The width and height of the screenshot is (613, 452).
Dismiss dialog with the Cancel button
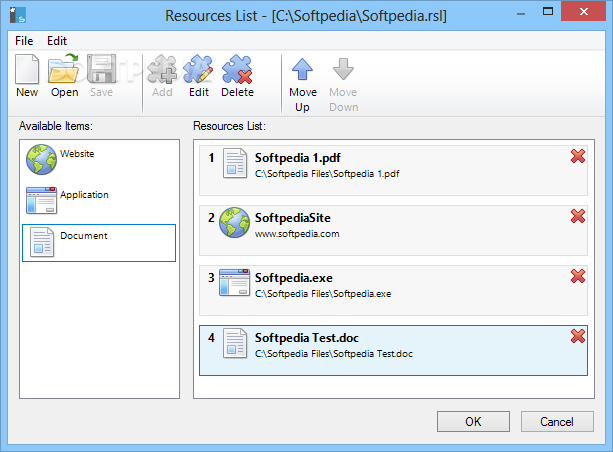[557, 422]
